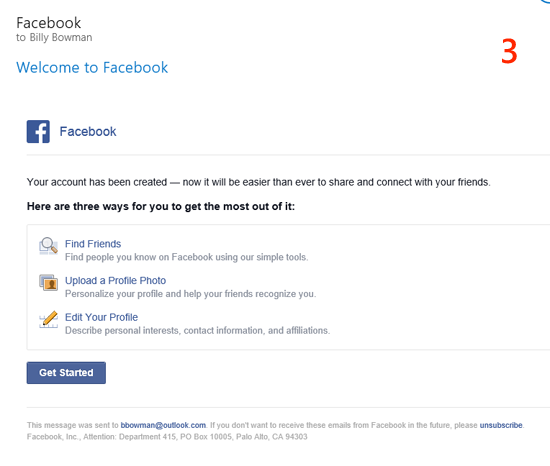The image size is (550, 466).
Task: Click the Find Friends magnifier icon
Action: [48, 245]
